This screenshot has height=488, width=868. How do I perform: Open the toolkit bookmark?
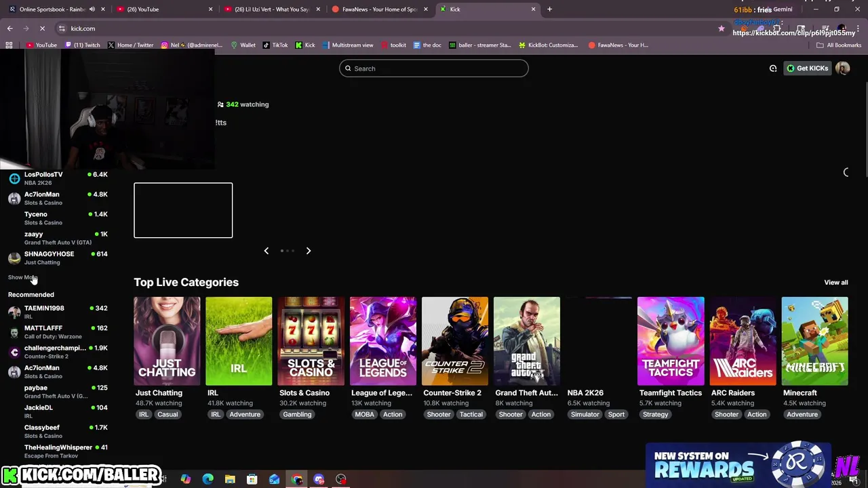pos(394,45)
